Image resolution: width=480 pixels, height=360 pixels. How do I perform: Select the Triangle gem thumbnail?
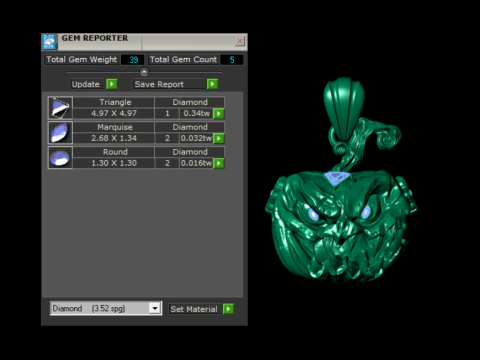coord(60,108)
